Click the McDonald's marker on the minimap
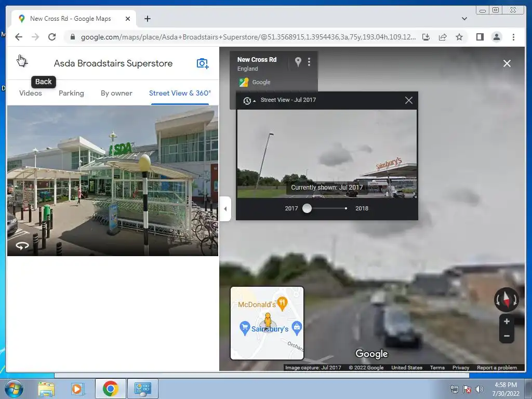This screenshot has height=399, width=532. pos(282,303)
